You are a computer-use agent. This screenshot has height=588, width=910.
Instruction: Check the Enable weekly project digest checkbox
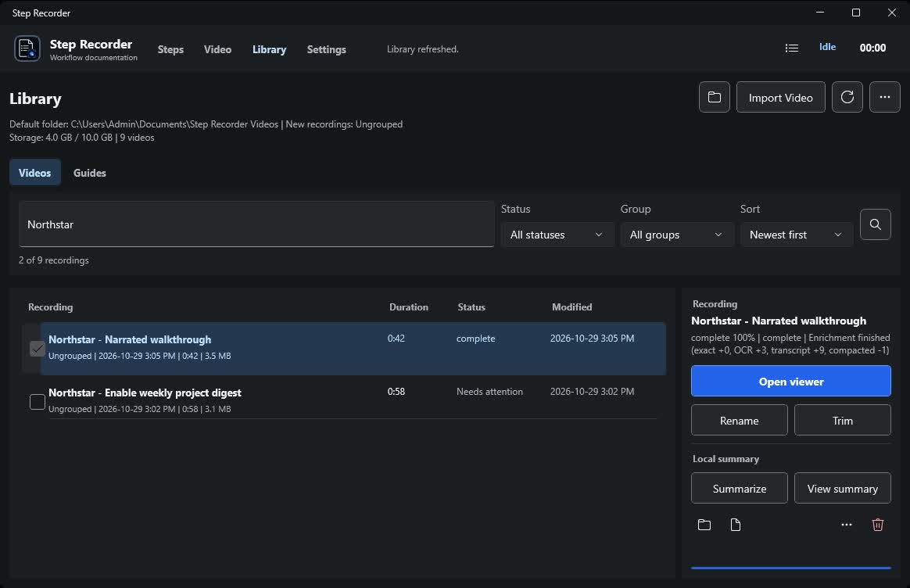(38, 402)
